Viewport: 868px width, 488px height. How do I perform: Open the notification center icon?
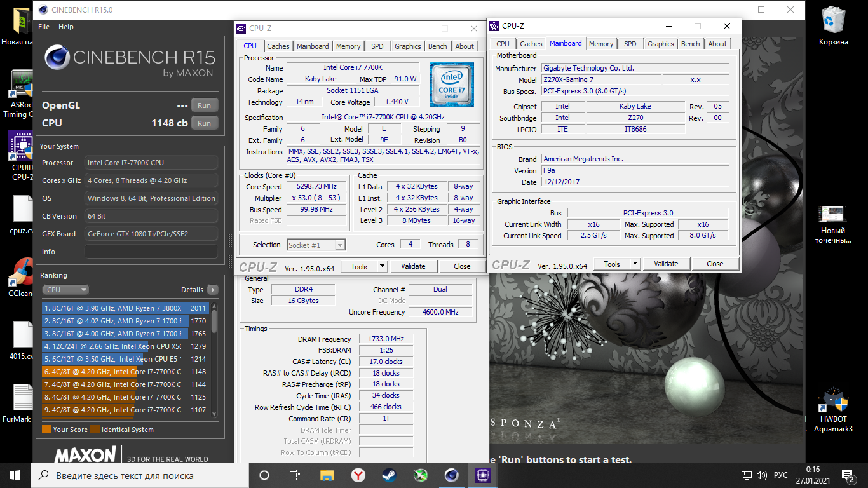pyautogui.click(x=848, y=475)
